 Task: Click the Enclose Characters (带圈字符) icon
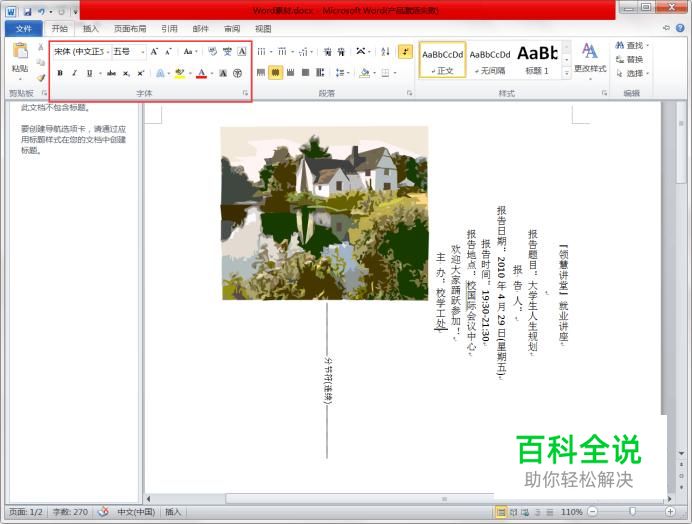tap(237, 73)
